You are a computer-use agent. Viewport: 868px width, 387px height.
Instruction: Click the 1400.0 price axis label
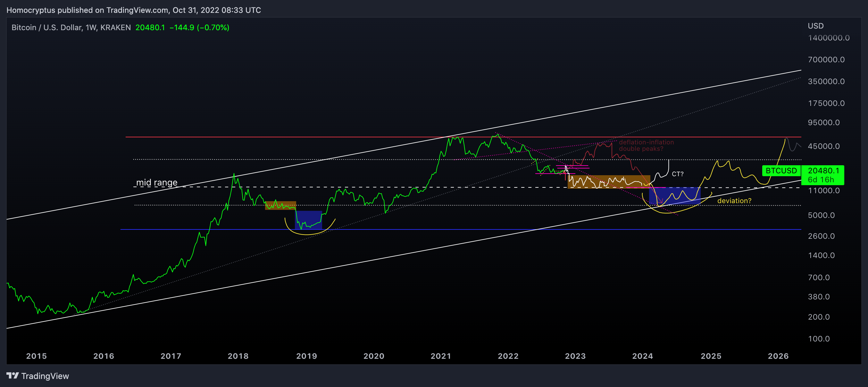(x=821, y=255)
